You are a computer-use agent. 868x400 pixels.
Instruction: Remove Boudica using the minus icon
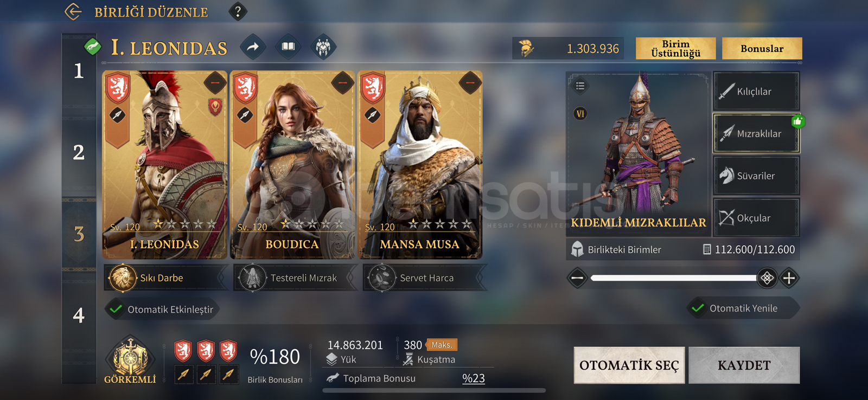click(x=343, y=83)
